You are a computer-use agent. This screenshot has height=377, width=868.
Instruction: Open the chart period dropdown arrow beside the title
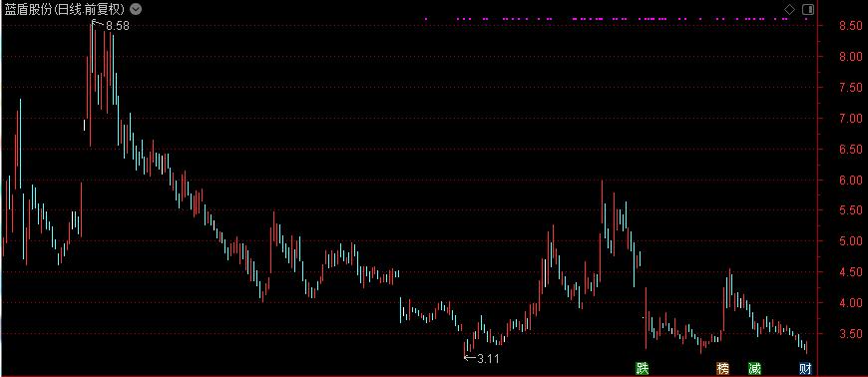[x=136, y=9]
